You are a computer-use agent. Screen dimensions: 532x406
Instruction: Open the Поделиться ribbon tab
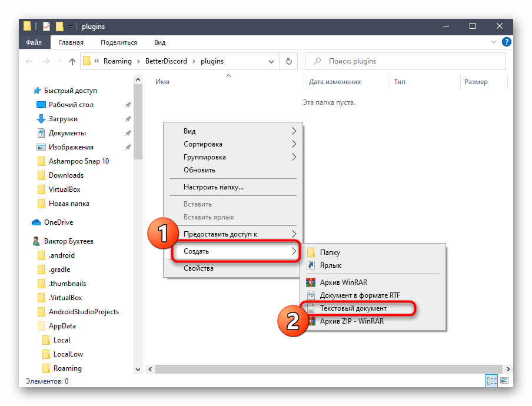click(119, 42)
